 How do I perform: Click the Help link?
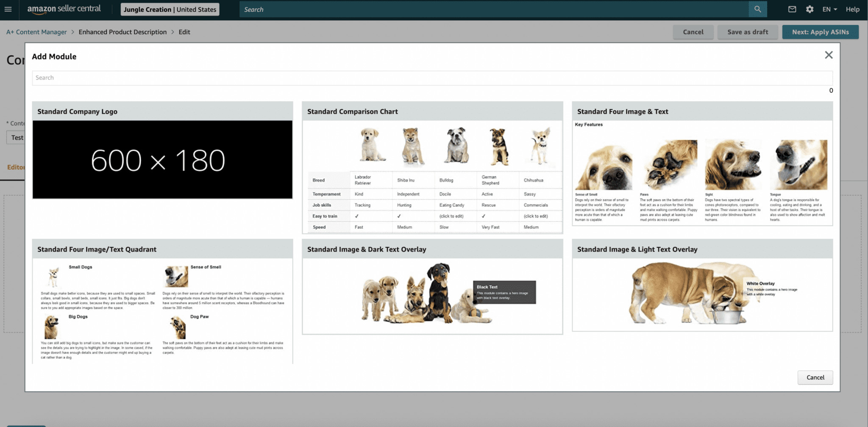click(x=853, y=9)
